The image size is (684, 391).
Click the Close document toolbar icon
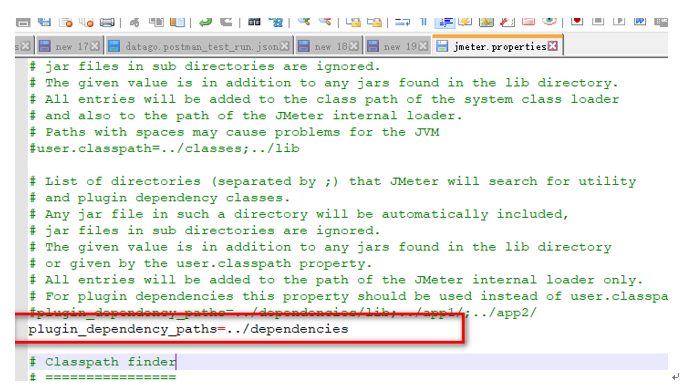[x=66, y=22]
